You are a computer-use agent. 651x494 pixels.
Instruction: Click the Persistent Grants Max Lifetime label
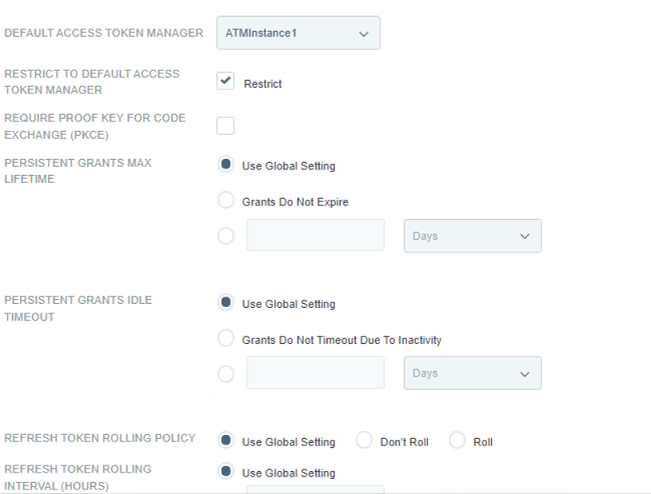click(78, 171)
